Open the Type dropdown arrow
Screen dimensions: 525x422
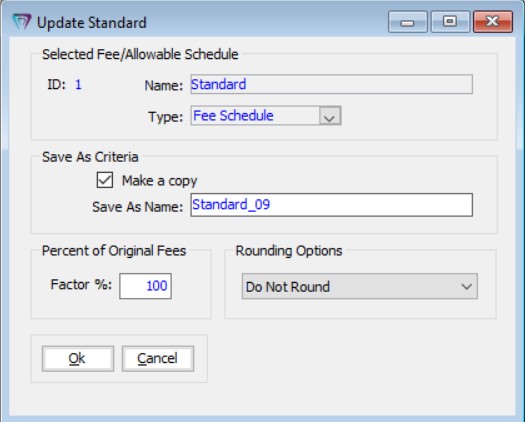[x=330, y=116]
